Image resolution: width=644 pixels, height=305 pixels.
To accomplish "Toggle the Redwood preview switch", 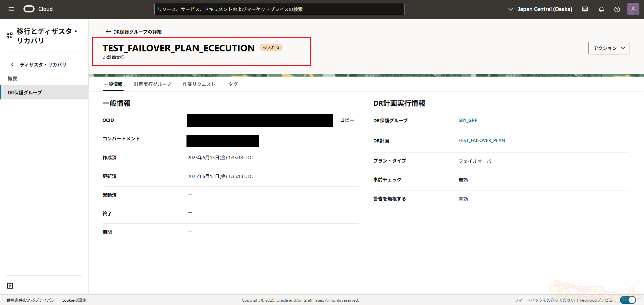I will click(x=628, y=300).
